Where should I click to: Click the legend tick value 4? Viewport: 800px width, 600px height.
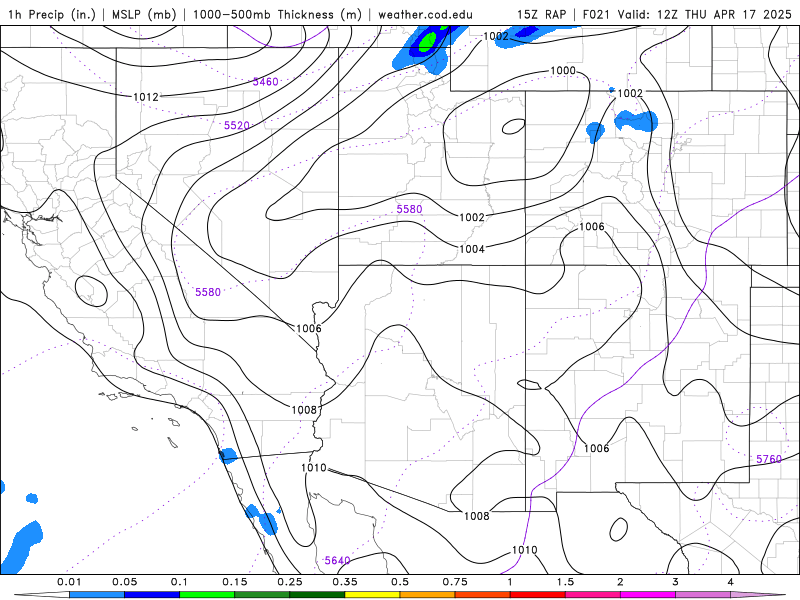[x=731, y=582]
